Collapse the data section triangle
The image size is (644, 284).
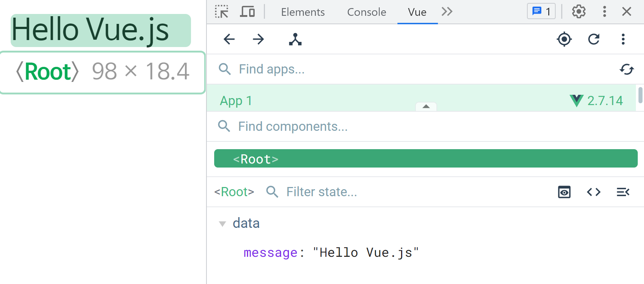point(222,224)
